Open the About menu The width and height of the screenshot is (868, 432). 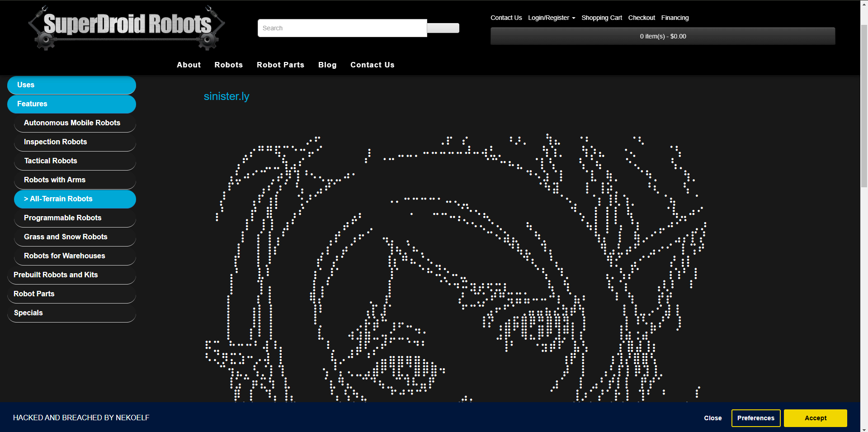click(x=189, y=65)
